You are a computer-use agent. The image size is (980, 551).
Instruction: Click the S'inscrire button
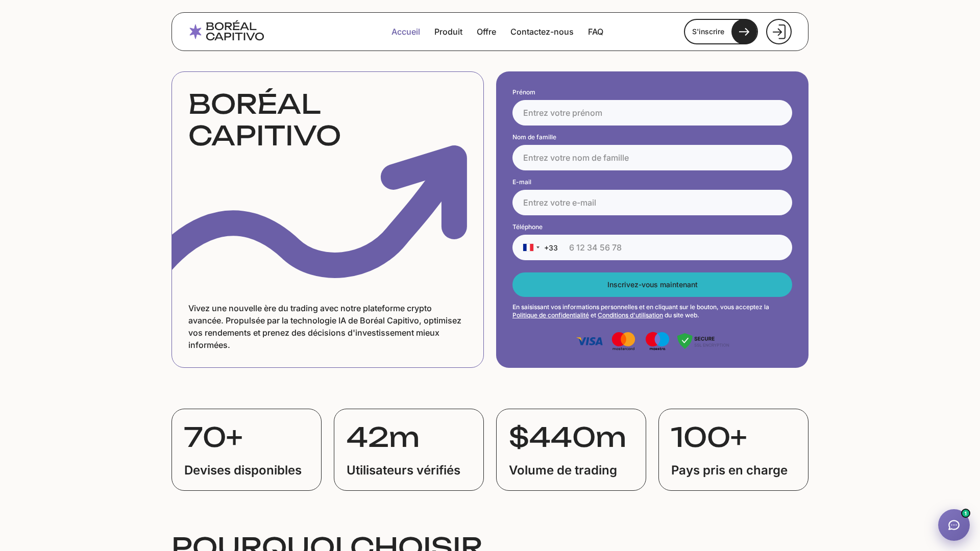coord(721,32)
